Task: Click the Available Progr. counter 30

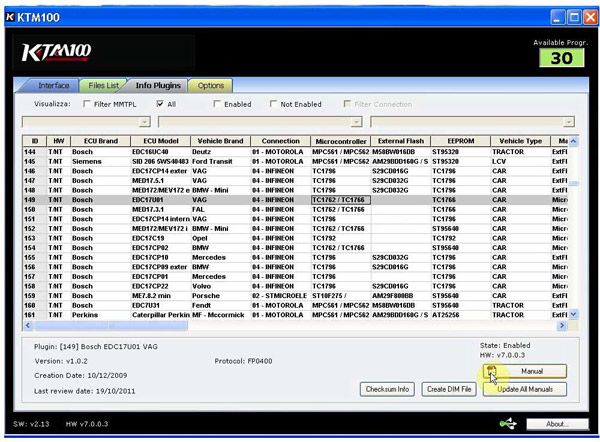Action: [x=561, y=58]
